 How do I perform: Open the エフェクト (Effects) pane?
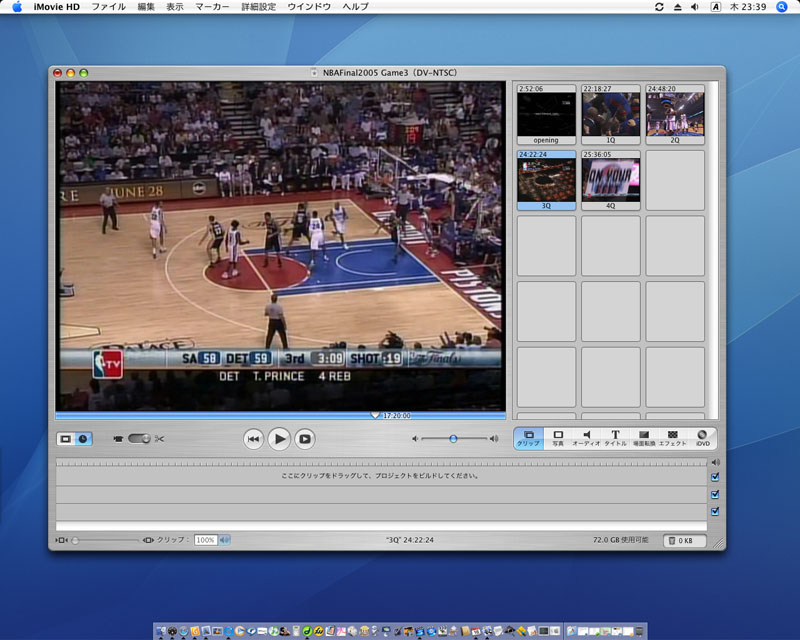tap(672, 438)
